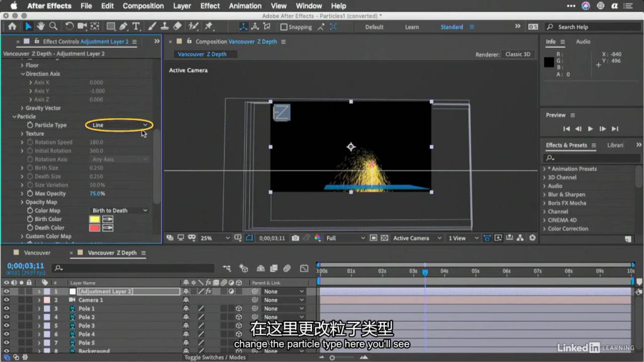644x362 pixels.
Task: Toggle 3D switch for Pole 1 layer
Action: coord(238,309)
